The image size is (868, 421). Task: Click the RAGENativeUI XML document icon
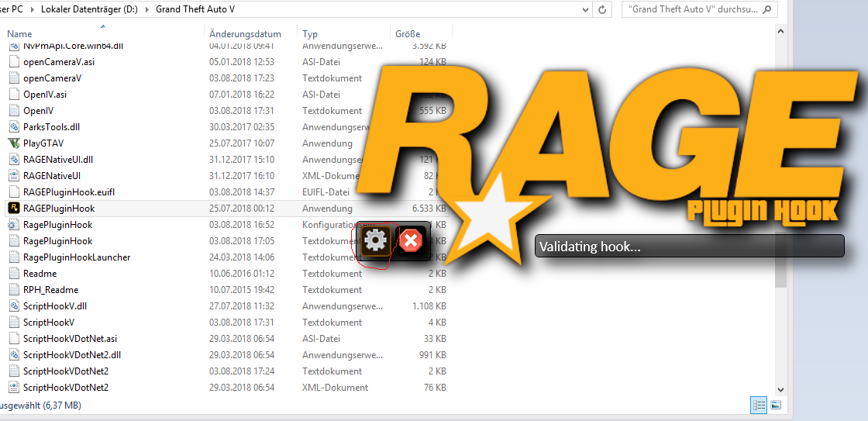click(x=15, y=175)
